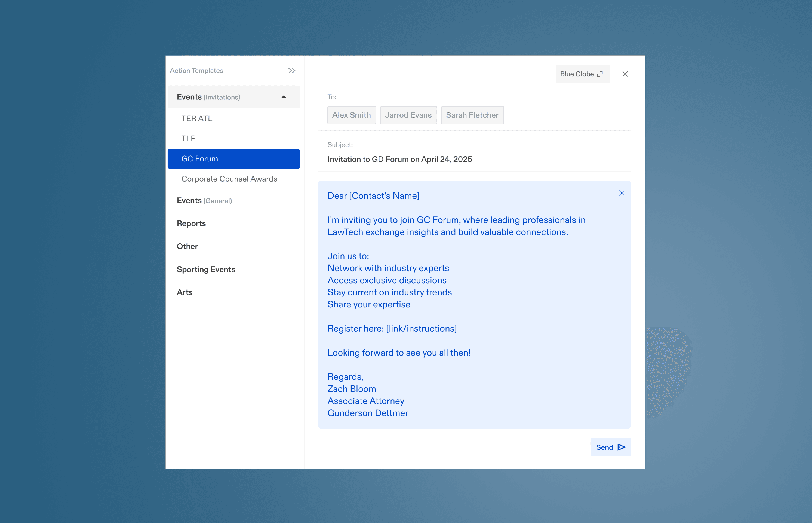Select the Corporate Counsel Awards template

[229, 179]
